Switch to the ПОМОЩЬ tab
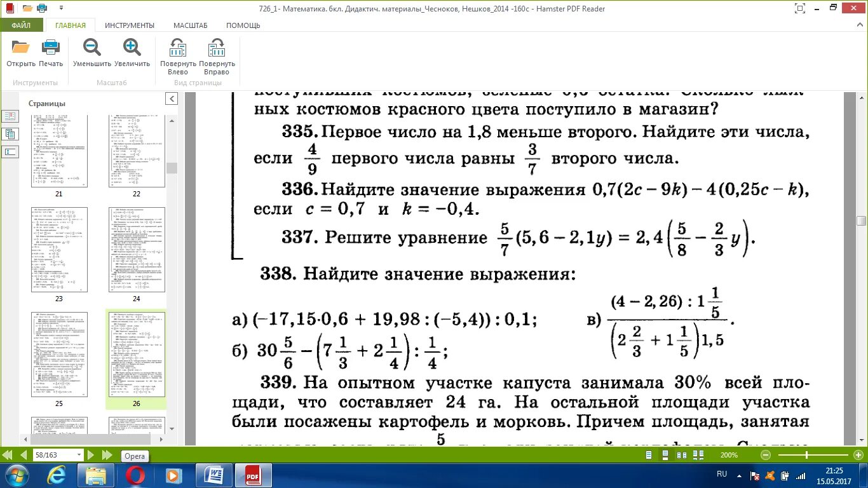 243,25
